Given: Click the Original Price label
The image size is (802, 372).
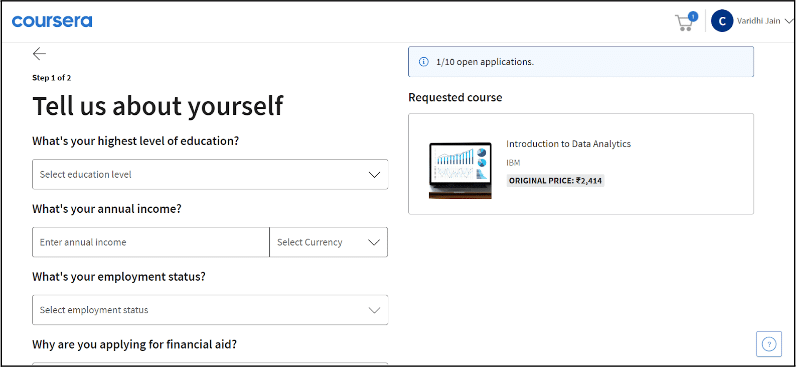Looking at the screenshot, I should pos(555,181).
